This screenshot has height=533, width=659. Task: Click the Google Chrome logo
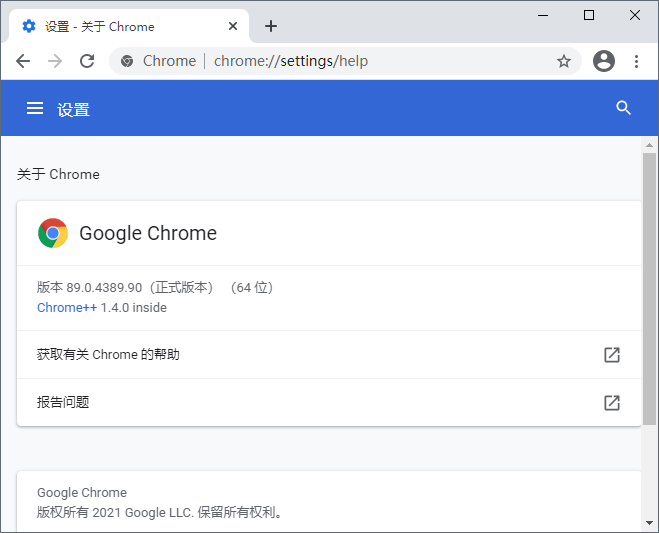(x=53, y=233)
